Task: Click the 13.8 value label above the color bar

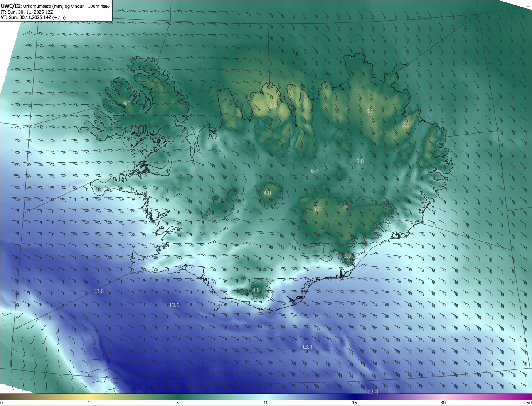Action: click(373, 391)
